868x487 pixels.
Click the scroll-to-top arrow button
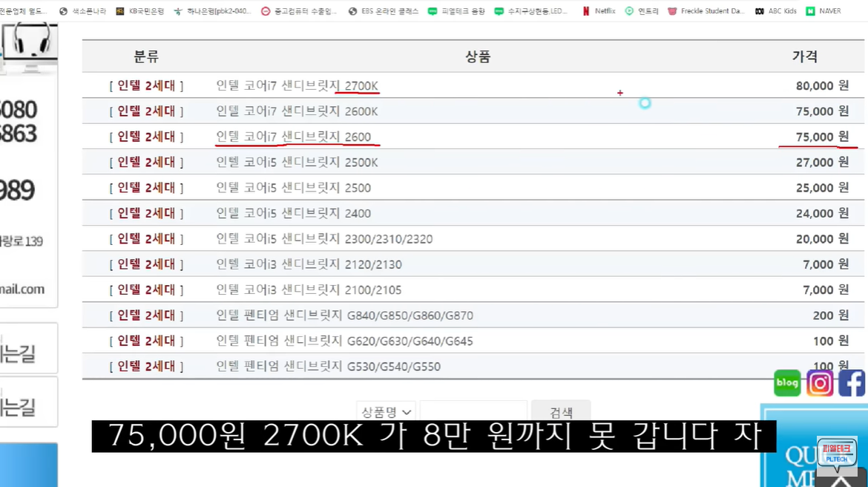click(x=841, y=480)
